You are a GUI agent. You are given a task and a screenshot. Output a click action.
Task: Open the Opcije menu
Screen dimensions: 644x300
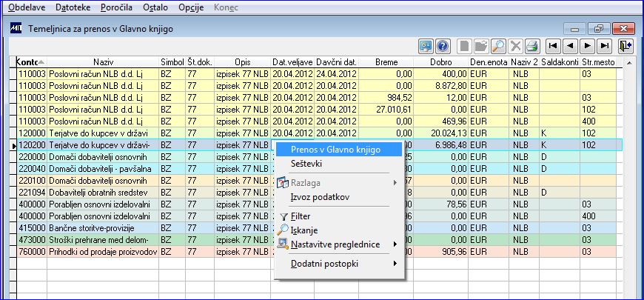[x=191, y=7]
